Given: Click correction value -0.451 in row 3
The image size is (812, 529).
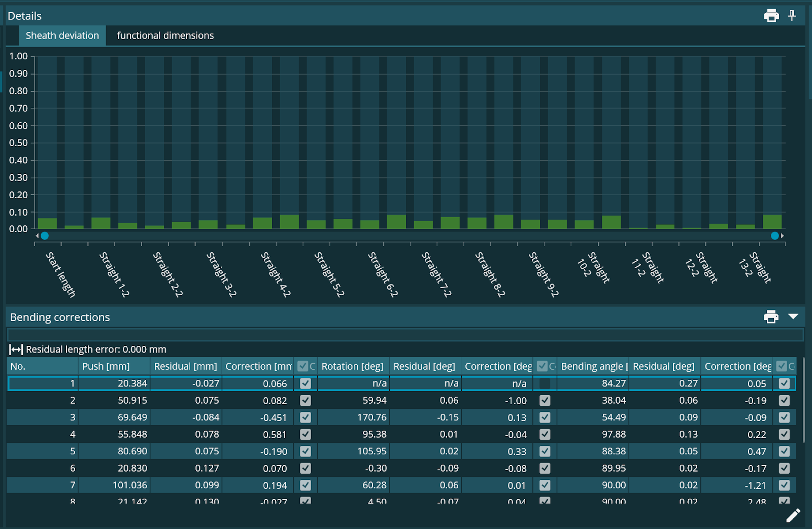Looking at the screenshot, I should point(258,417).
